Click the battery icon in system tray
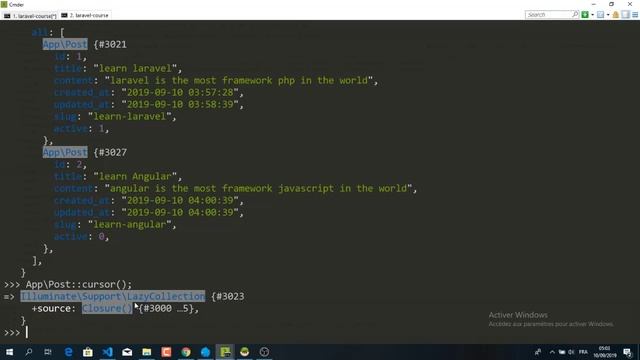This screenshot has height=360, width=640. pos(562,352)
